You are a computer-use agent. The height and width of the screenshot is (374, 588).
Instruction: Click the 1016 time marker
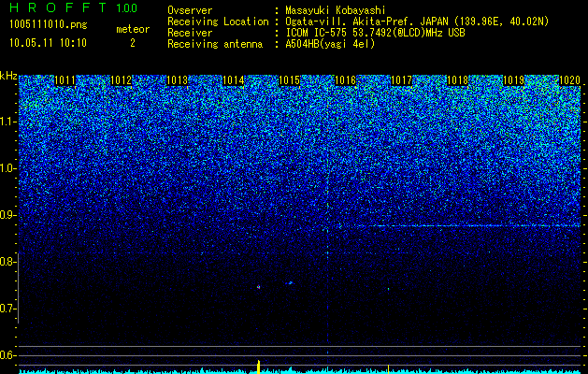[x=345, y=80]
